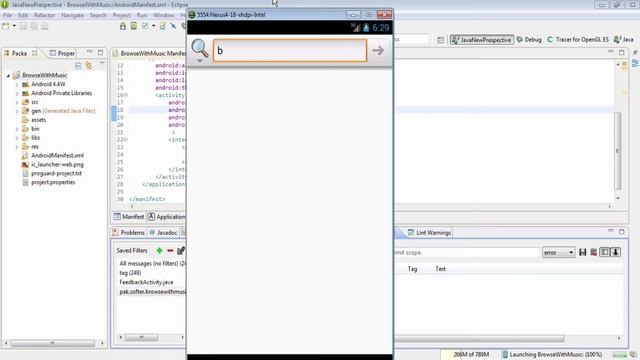Expand Android Private Libraries node

coord(17,93)
